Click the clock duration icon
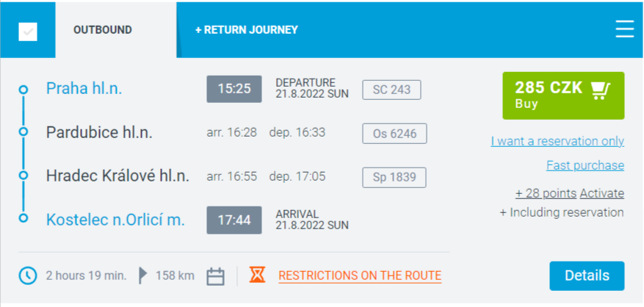Image resolution: width=644 pixels, height=307 pixels. click(x=28, y=275)
